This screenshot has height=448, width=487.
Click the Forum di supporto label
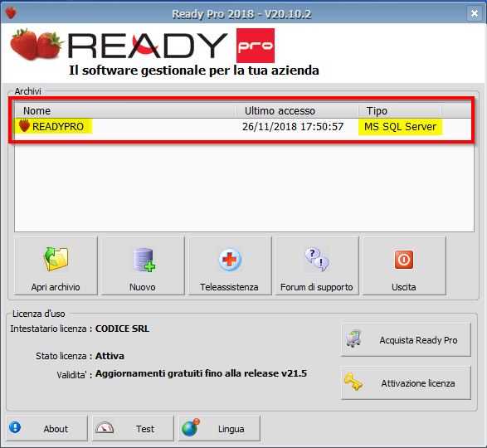point(316,287)
